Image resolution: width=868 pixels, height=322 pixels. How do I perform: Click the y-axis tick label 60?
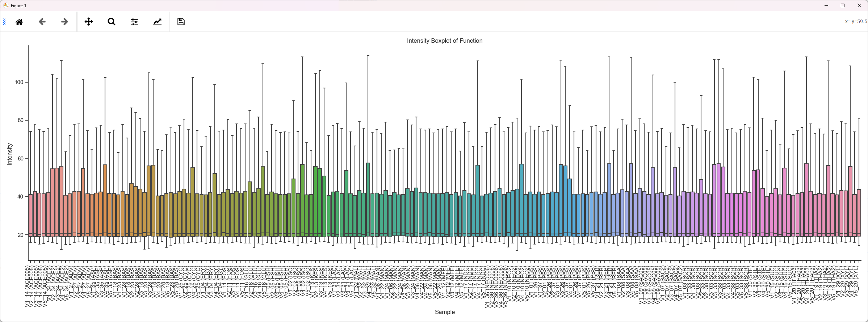pyautogui.click(x=20, y=159)
